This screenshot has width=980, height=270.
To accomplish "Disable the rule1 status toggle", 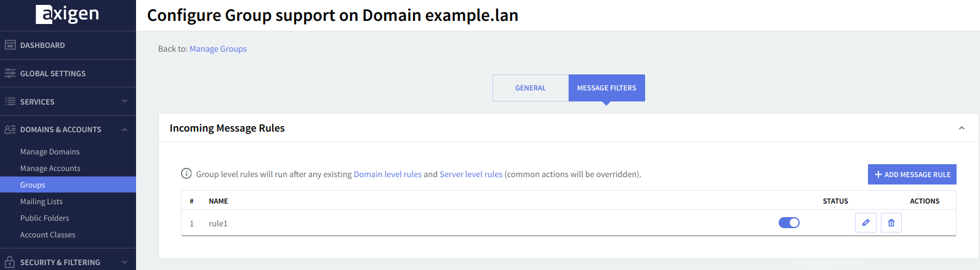I will click(789, 223).
